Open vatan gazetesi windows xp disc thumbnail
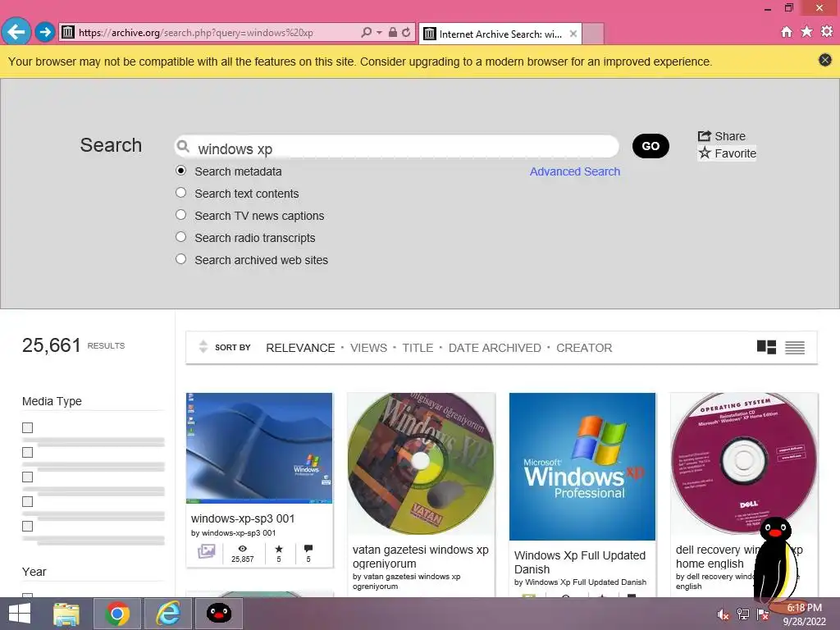This screenshot has height=630, width=840. pyautogui.click(x=421, y=463)
